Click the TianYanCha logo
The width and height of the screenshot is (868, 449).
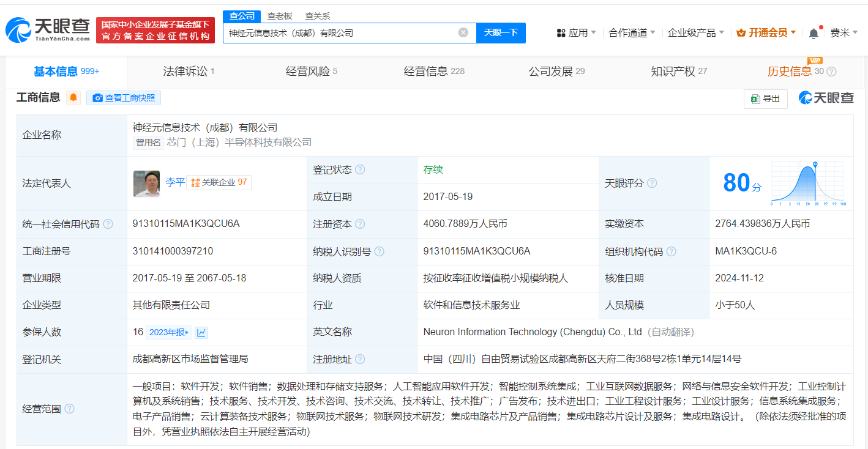[48, 30]
